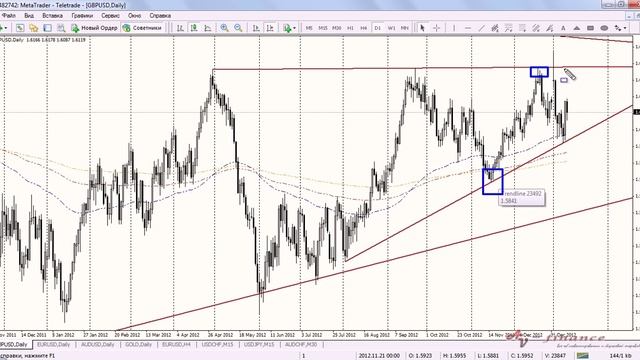The width and height of the screenshot is (640, 360).
Task: Select the Fibonacci retracement tool
Action: [509, 28]
